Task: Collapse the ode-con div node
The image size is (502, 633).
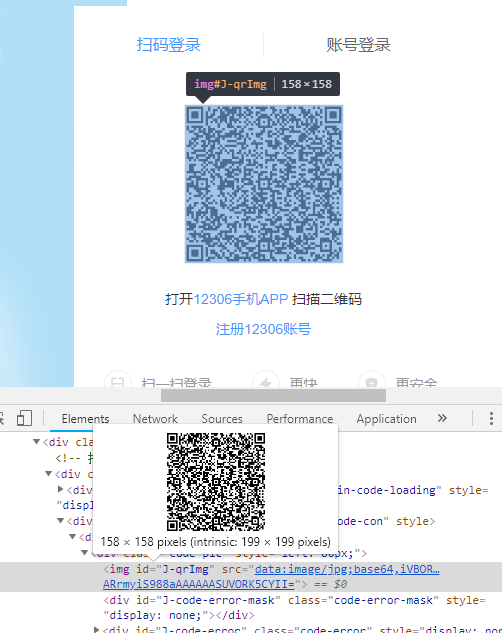Action: (61, 521)
